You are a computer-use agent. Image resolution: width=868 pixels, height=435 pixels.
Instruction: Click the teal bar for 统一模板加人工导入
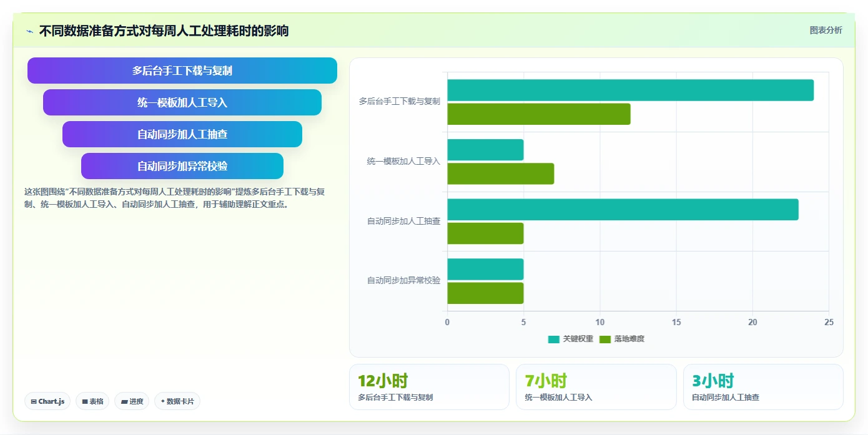click(485, 150)
